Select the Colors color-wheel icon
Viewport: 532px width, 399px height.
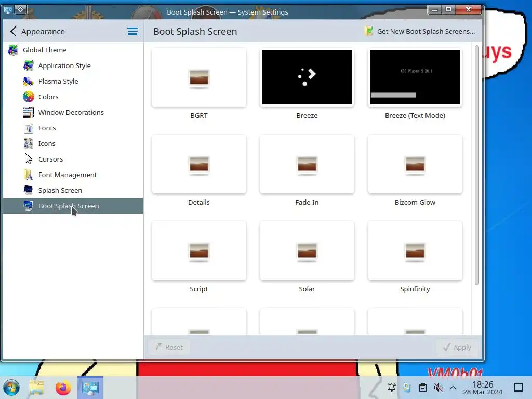[x=29, y=97]
